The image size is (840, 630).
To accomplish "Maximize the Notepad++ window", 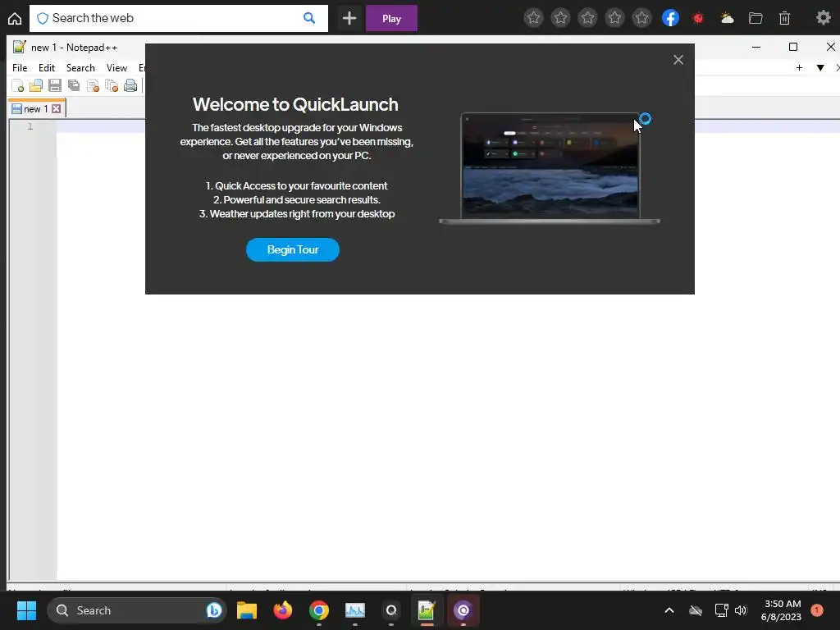I will [793, 47].
